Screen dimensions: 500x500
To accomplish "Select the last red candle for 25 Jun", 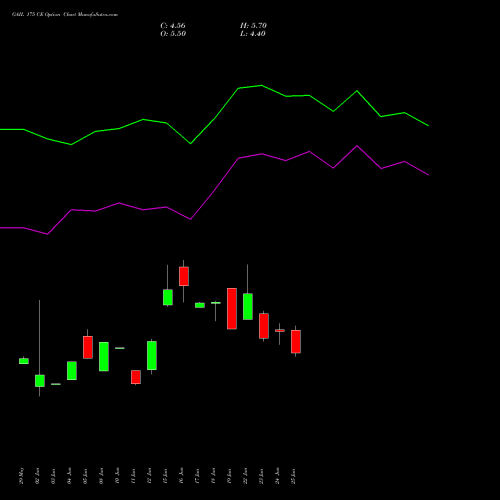I will (x=296, y=341).
